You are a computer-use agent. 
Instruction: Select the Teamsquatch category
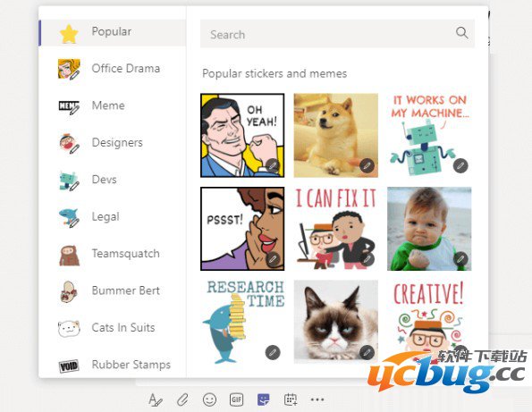coord(113,254)
